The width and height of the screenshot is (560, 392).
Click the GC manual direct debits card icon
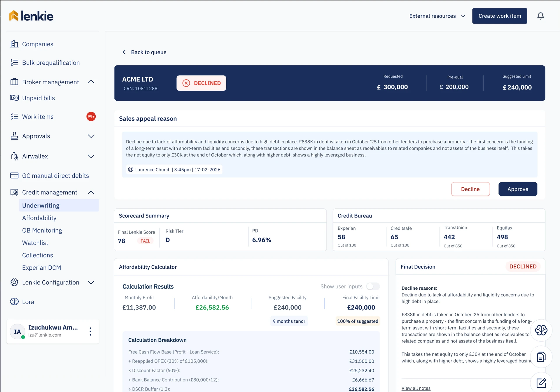(x=14, y=175)
